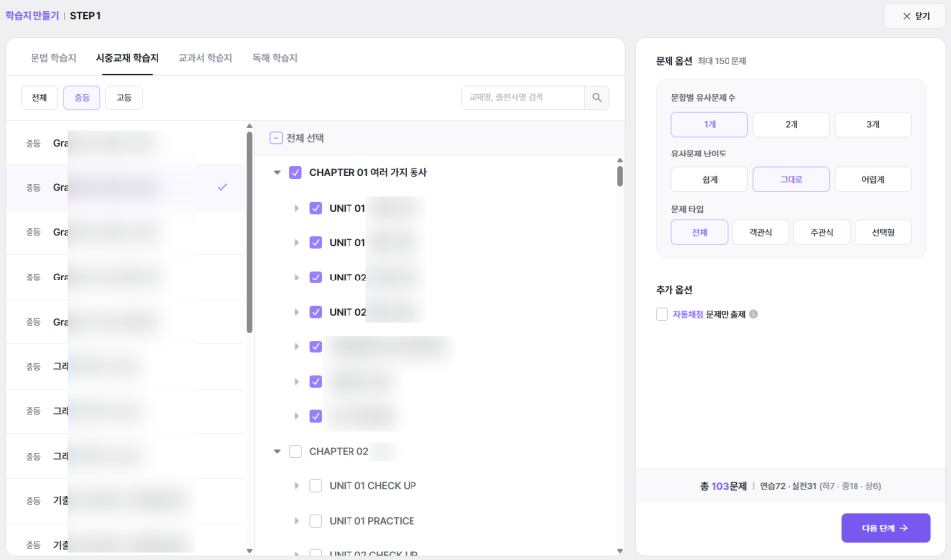
Task: Click the textbook list's scroll-up arrow
Action: 249,126
